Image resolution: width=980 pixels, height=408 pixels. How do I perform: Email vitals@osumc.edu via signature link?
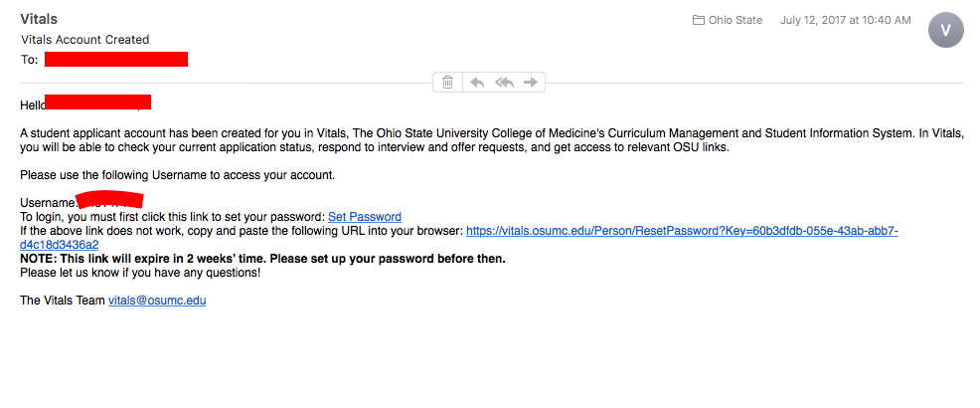click(x=157, y=301)
